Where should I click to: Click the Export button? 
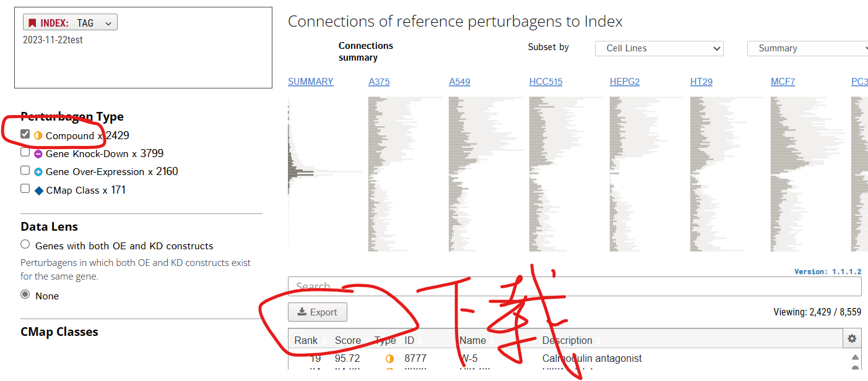pyautogui.click(x=318, y=312)
